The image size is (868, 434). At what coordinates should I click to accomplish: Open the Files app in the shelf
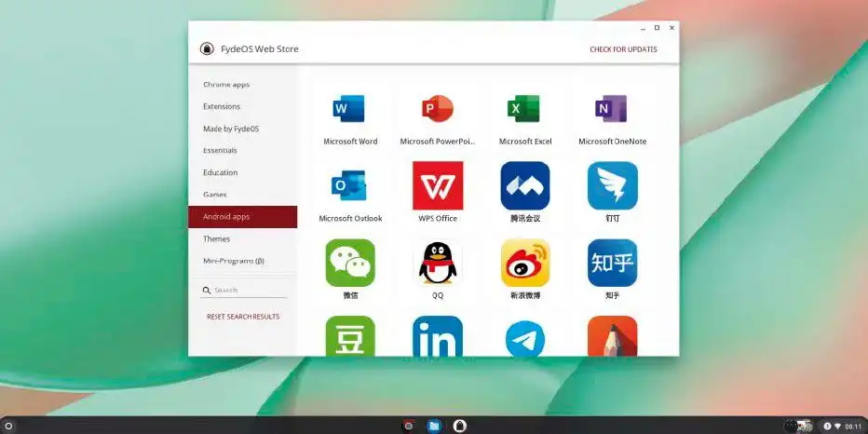pos(434,426)
